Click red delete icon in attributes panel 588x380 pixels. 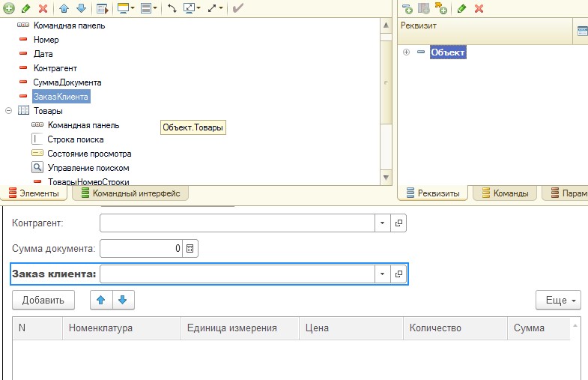(x=479, y=9)
